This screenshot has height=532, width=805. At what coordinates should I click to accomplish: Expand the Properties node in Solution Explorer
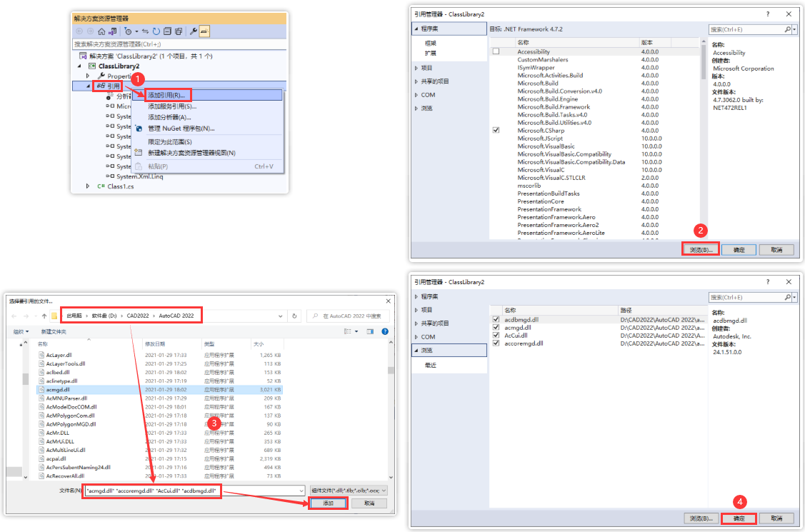pos(88,76)
